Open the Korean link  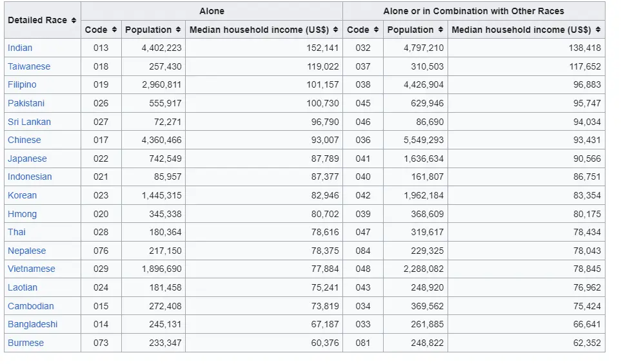tap(22, 195)
